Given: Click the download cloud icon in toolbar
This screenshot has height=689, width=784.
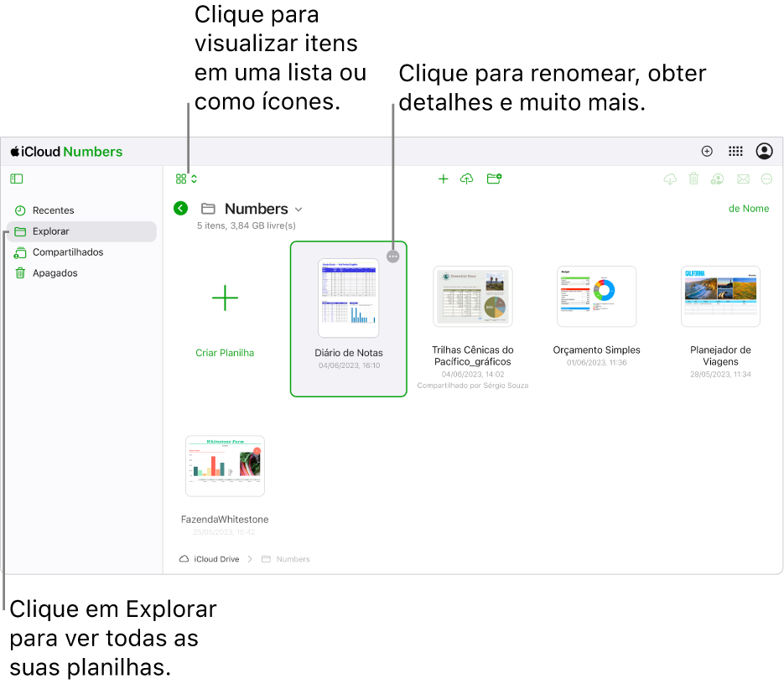Looking at the screenshot, I should pos(670,179).
